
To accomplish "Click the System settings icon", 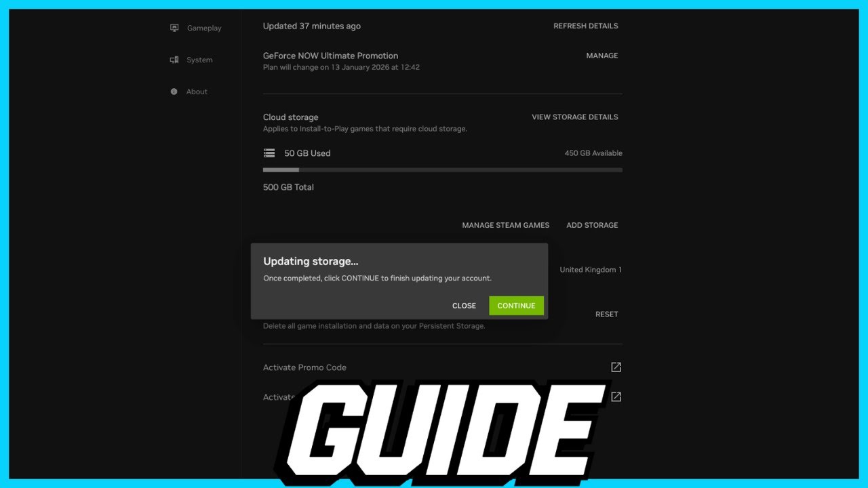I will [x=174, y=60].
